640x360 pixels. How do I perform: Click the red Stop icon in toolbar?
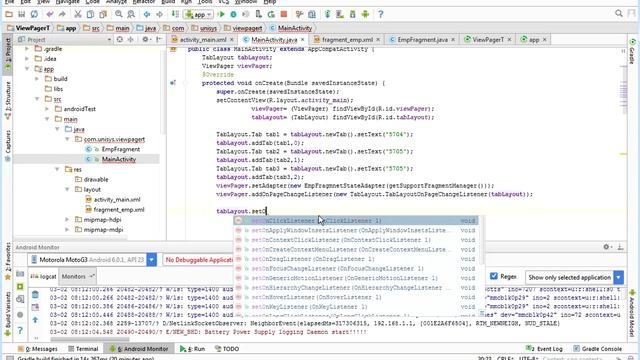284,14
